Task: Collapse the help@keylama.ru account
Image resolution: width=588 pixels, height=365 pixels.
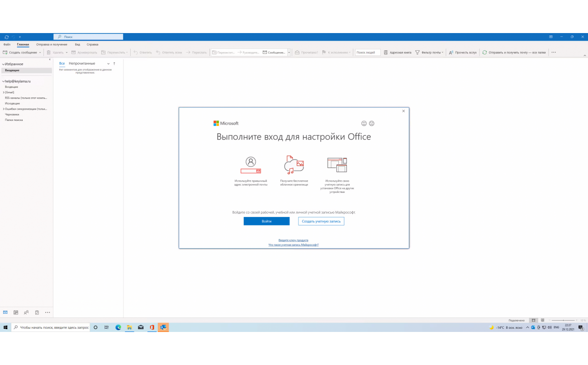Action: [3, 81]
